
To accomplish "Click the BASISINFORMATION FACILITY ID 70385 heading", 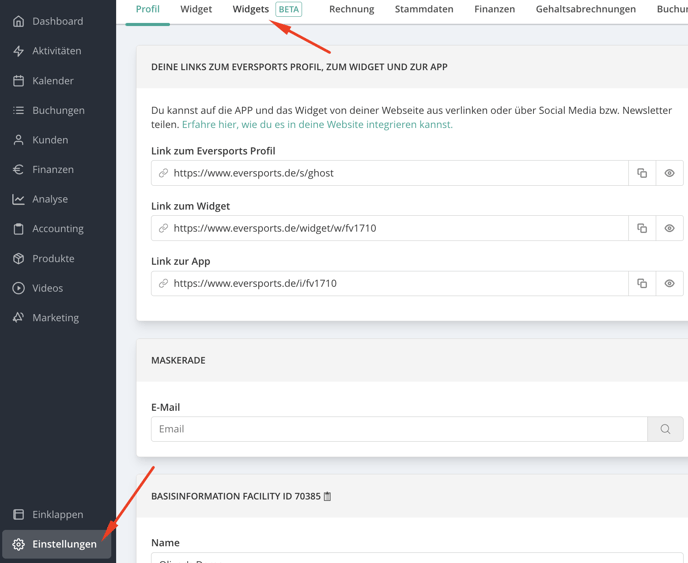I will (236, 496).
